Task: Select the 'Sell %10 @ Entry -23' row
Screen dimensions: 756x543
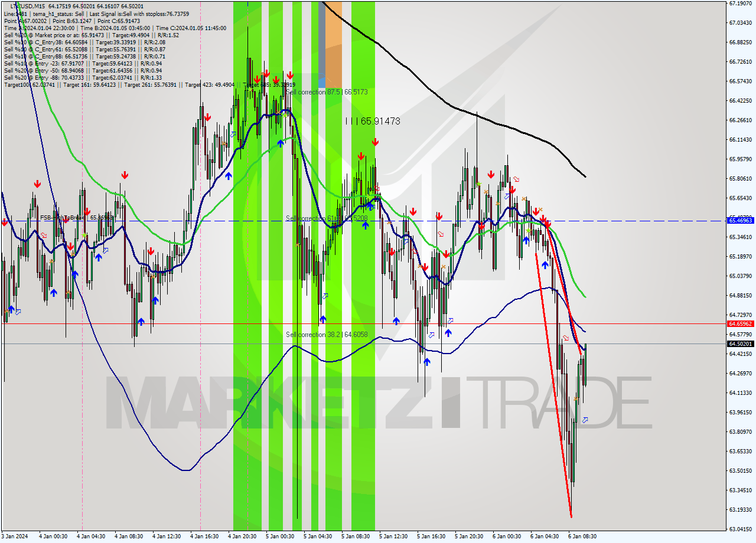Action: [x=83, y=63]
